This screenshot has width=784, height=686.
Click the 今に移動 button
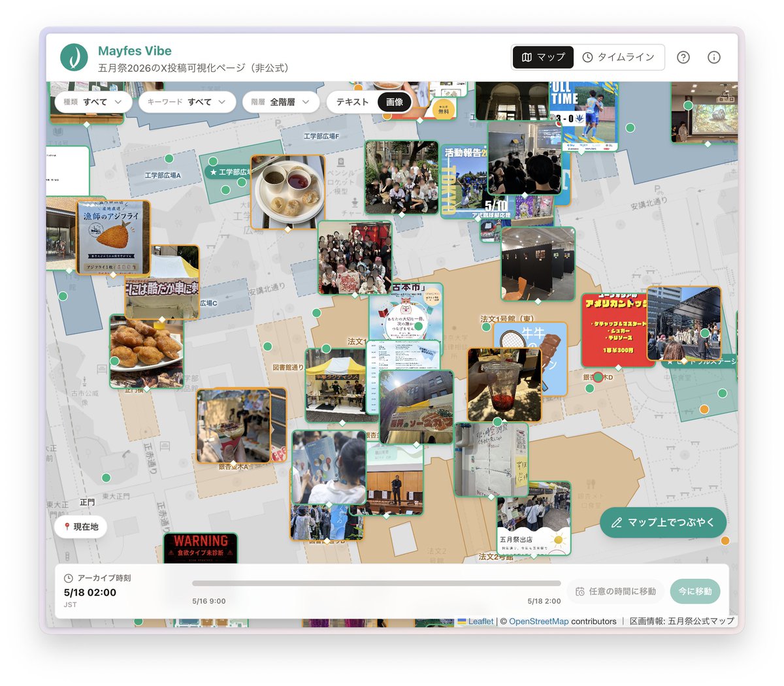click(x=695, y=591)
